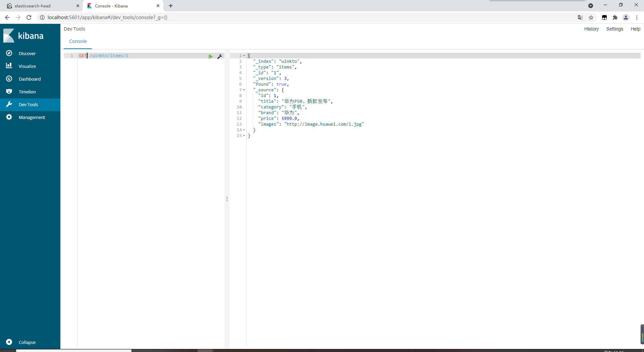The height and width of the screenshot is (352, 644).
Task: Click browser forward arrow
Action: (x=18, y=17)
